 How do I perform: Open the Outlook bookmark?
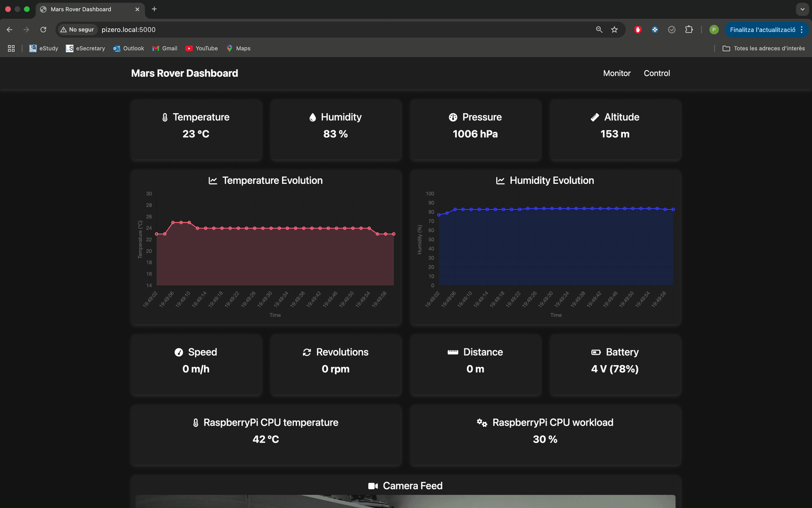(x=128, y=48)
